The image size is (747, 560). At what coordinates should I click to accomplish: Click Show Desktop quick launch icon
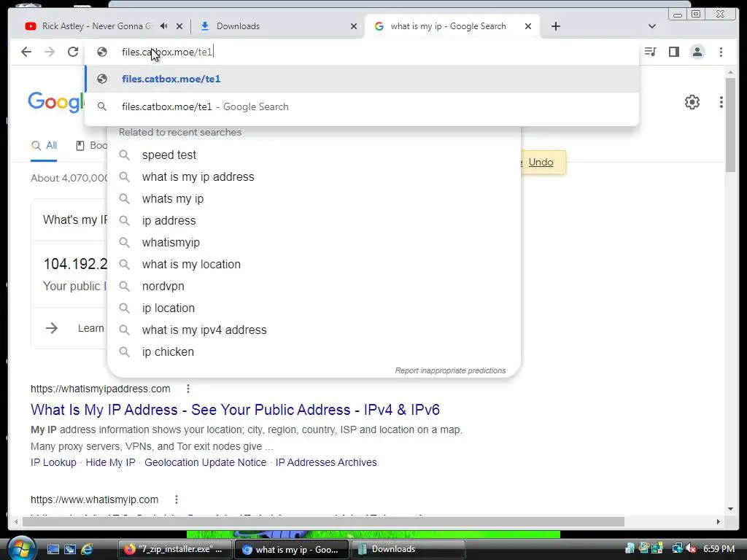[x=53, y=550]
